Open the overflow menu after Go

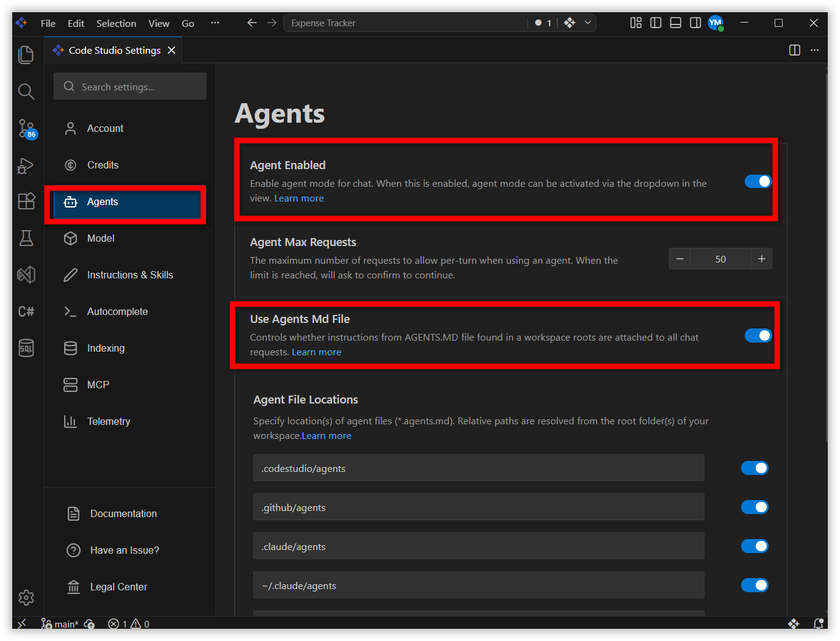pyautogui.click(x=215, y=23)
